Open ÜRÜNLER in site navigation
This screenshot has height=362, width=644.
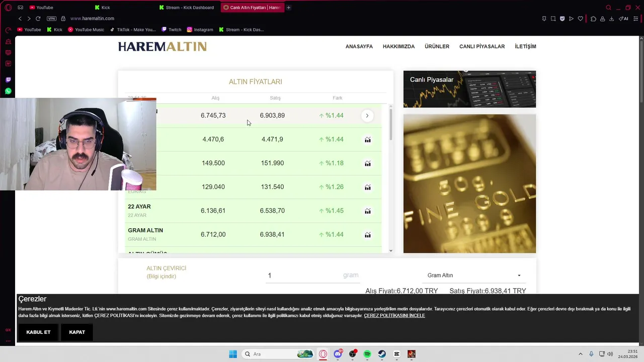437,46
